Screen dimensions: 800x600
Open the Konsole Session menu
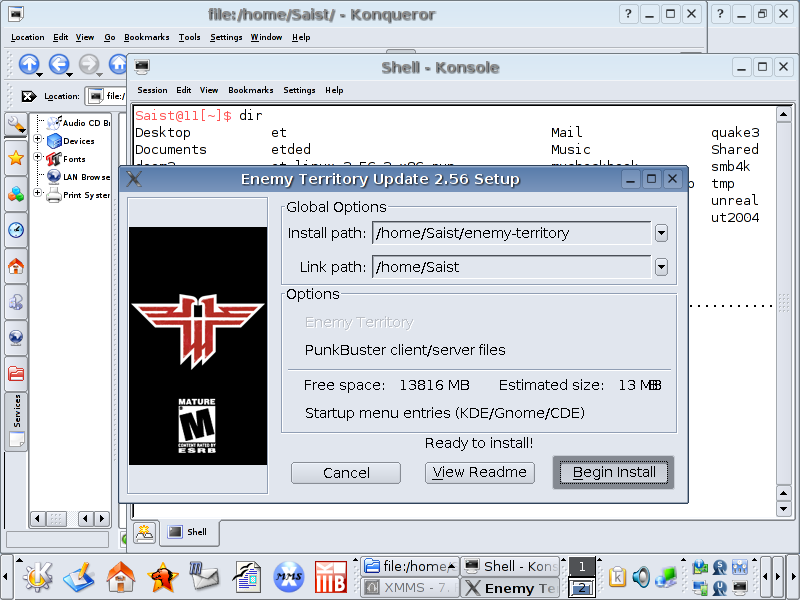pyautogui.click(x=152, y=90)
